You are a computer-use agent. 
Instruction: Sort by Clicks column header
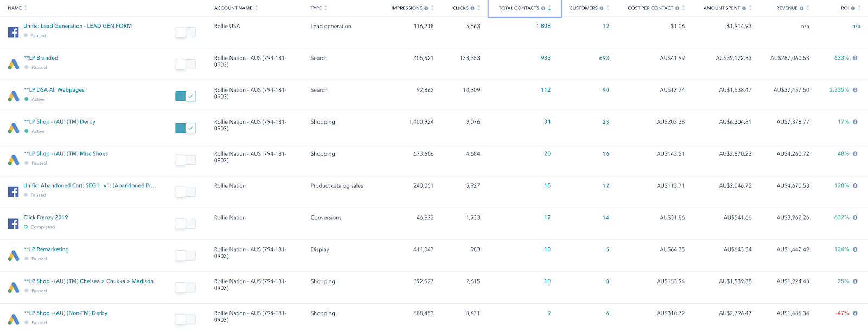(467, 8)
